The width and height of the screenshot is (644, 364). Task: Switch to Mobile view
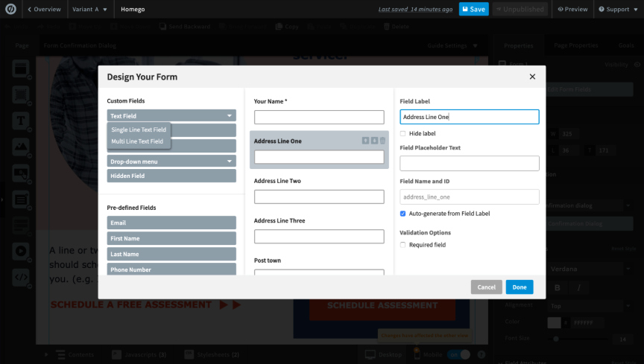(x=428, y=354)
